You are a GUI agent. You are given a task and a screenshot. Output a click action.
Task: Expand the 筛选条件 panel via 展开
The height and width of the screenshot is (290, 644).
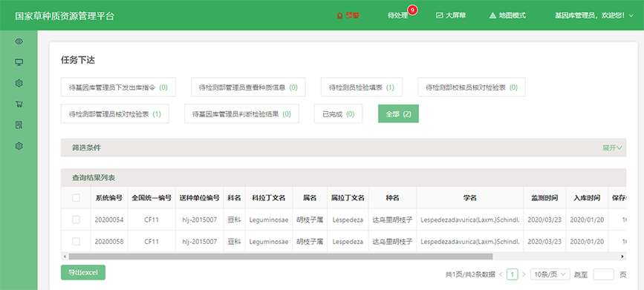tap(612, 148)
